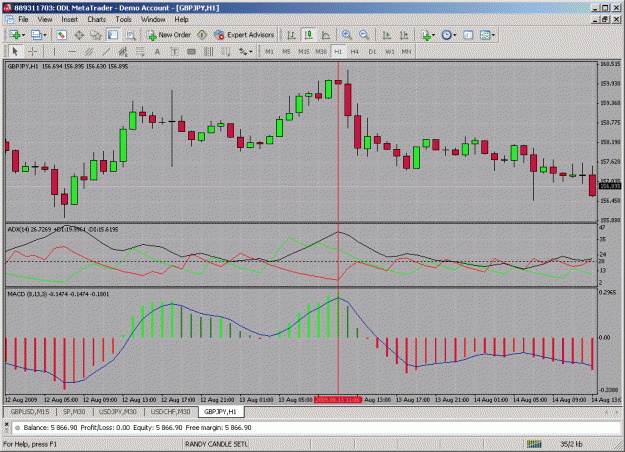This screenshot has width=625, height=452.
Task: Toggle the Terminal panel icon
Action: pyautogui.click(x=113, y=35)
